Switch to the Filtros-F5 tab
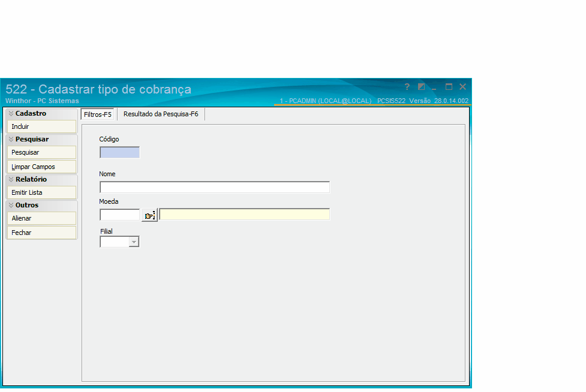Image resolution: width=586 pixels, height=392 pixels. tap(98, 114)
